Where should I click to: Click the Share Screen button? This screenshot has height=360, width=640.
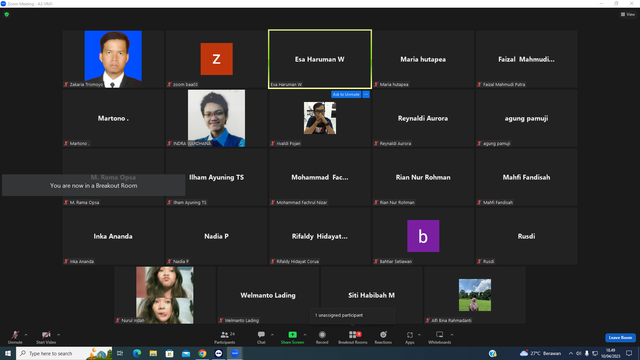292,337
